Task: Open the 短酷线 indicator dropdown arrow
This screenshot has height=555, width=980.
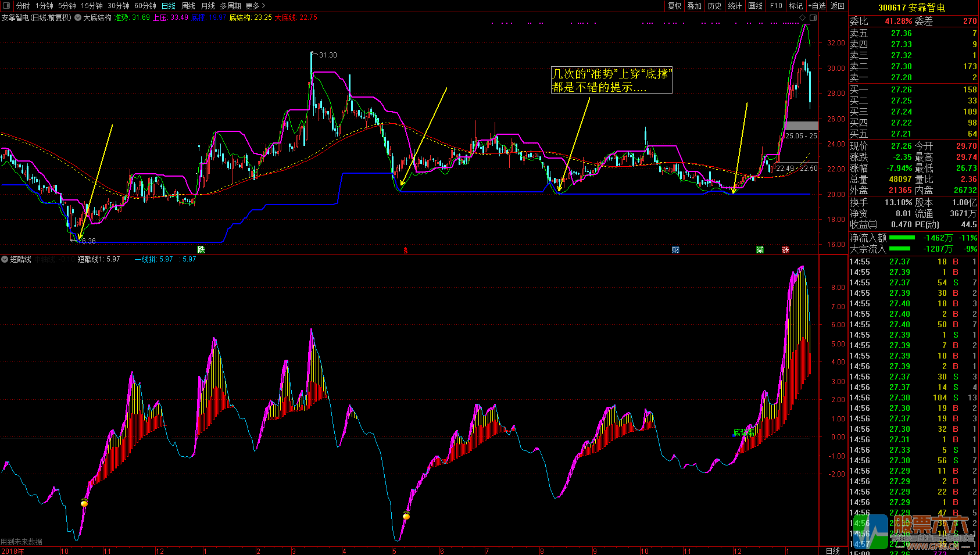Action: pyautogui.click(x=5, y=259)
